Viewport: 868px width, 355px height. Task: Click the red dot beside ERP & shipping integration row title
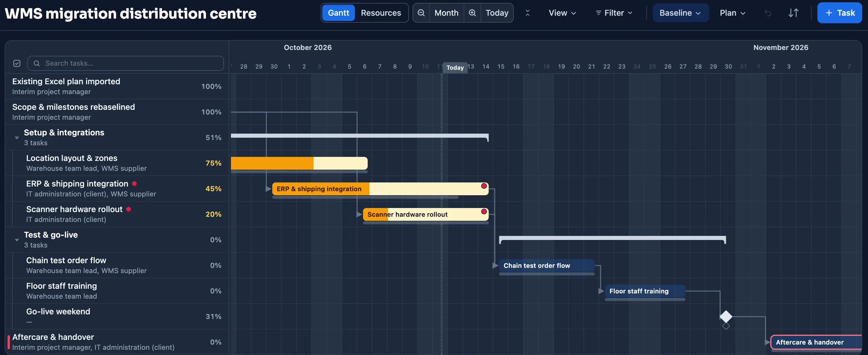(134, 183)
